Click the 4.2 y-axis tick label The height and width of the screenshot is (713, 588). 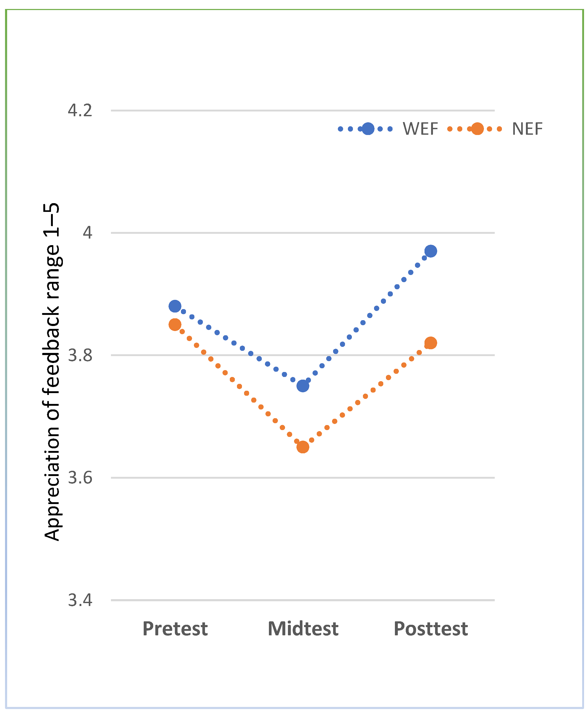80,111
